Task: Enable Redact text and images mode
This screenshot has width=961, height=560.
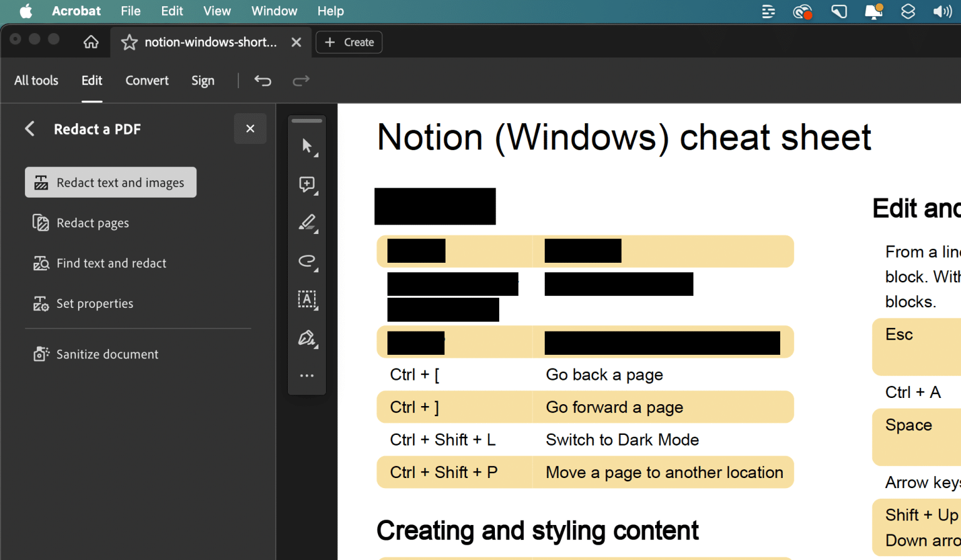Action: (x=111, y=182)
